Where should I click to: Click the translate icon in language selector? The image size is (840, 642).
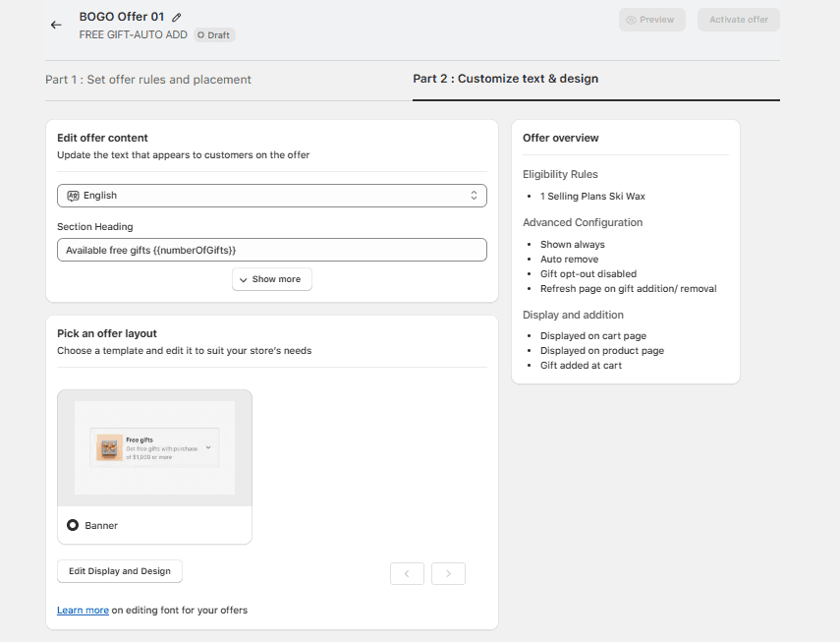pos(73,196)
